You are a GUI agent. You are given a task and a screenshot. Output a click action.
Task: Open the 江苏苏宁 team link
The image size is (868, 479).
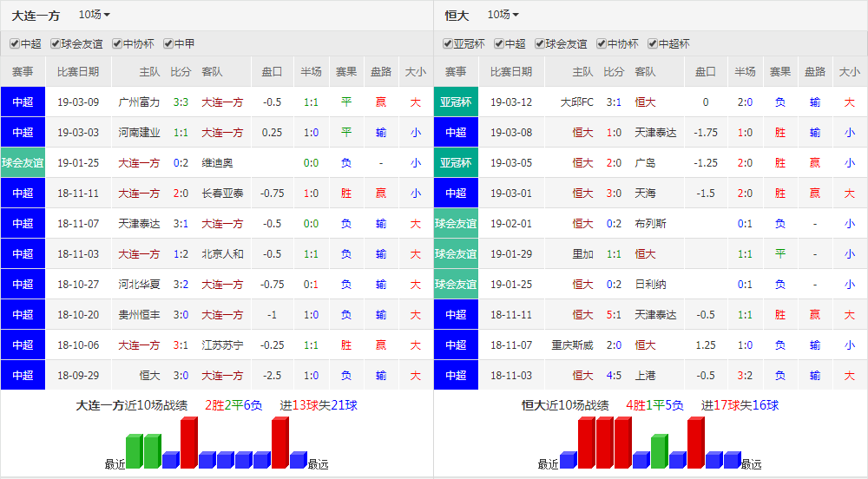tap(222, 345)
